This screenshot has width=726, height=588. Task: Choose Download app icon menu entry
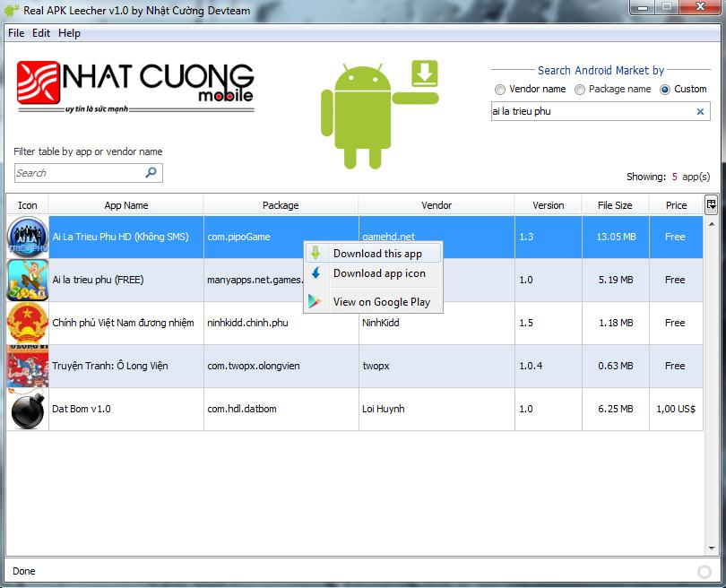378,273
